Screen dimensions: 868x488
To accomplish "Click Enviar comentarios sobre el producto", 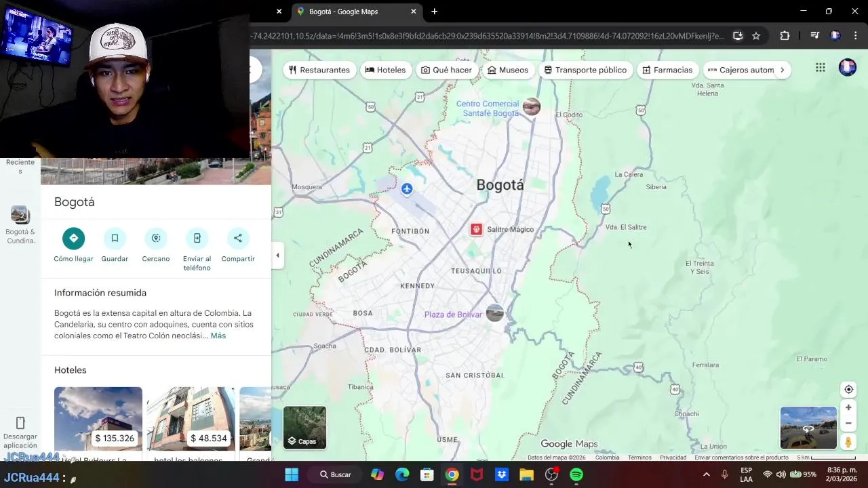I will tap(741, 457).
